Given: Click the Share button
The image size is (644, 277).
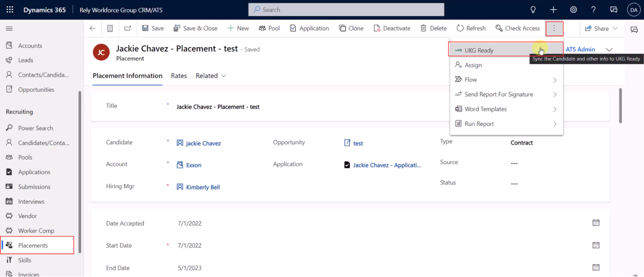Looking at the screenshot, I should [597, 29].
